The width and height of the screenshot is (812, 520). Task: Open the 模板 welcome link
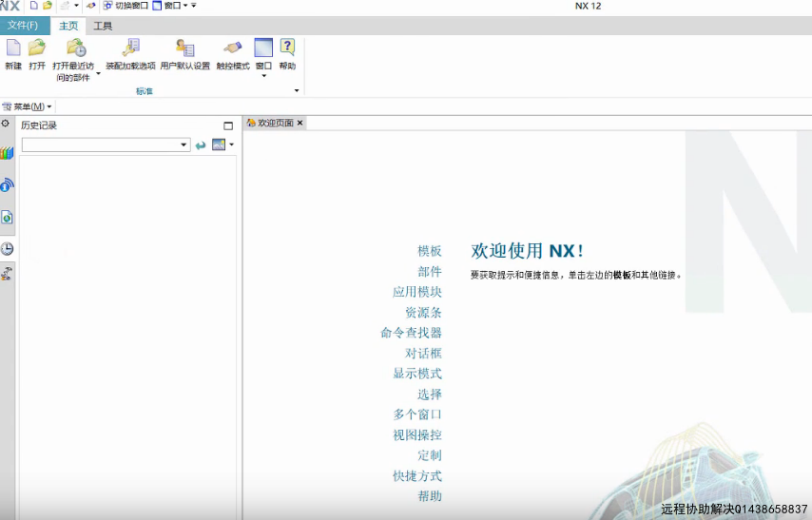coord(430,251)
